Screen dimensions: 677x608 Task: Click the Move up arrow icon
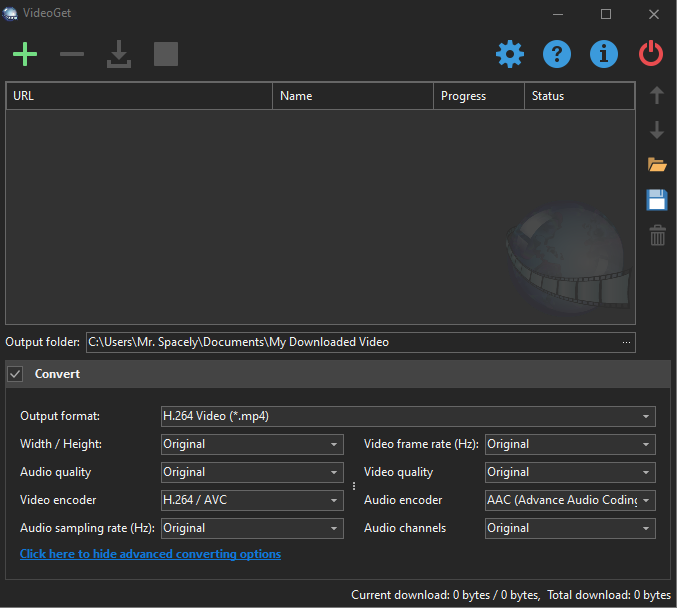tap(657, 95)
